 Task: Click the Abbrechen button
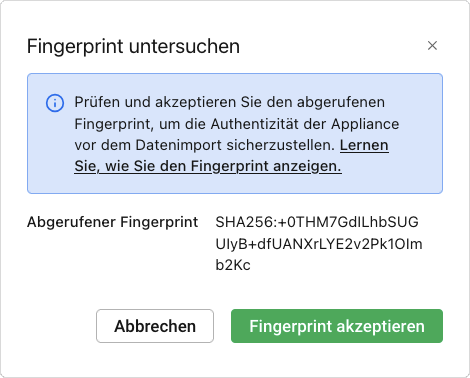155,326
